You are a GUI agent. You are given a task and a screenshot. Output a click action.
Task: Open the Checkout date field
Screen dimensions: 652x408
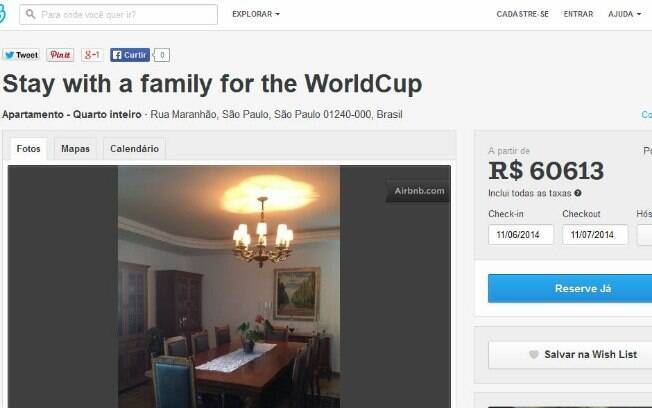point(595,235)
